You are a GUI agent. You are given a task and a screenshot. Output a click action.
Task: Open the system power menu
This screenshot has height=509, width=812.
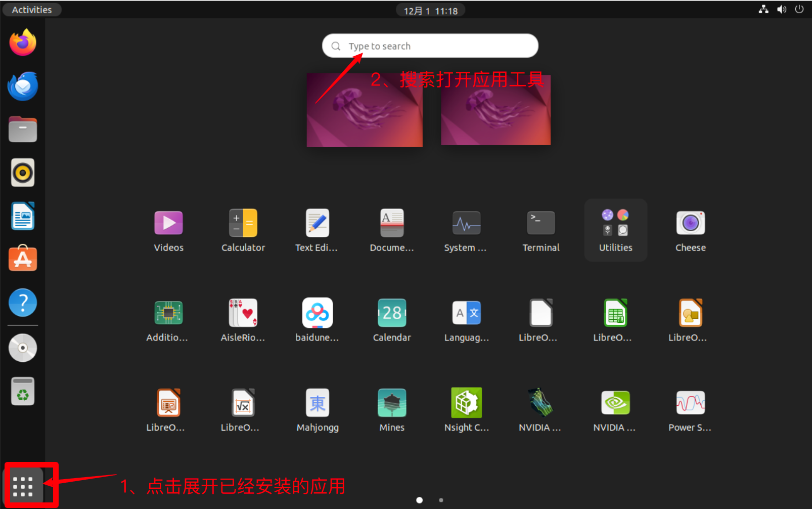(799, 10)
